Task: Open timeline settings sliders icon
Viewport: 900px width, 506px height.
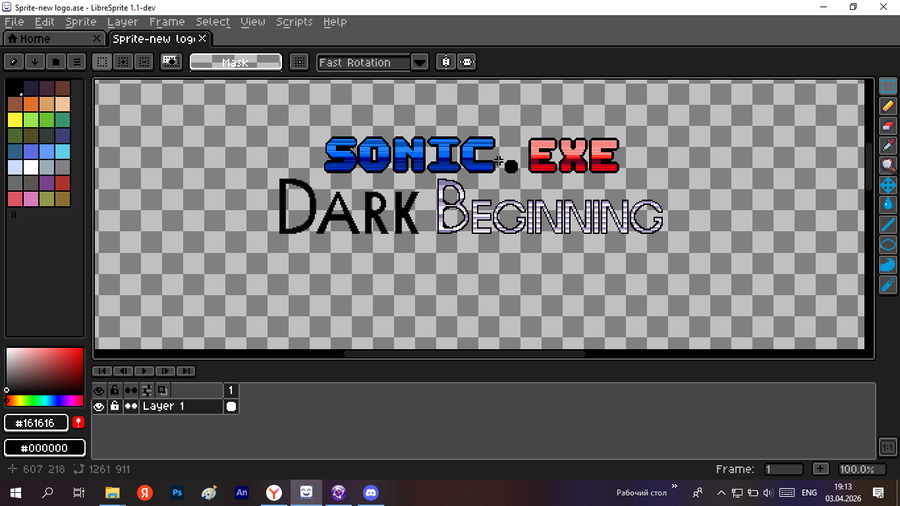Action: [x=147, y=391]
